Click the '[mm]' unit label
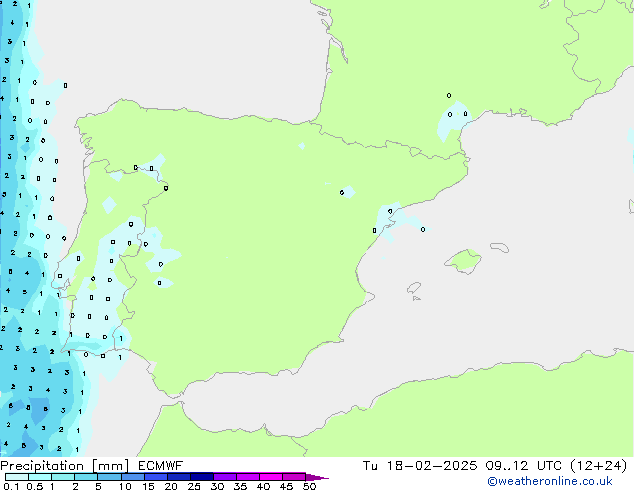 [x=110, y=466]
